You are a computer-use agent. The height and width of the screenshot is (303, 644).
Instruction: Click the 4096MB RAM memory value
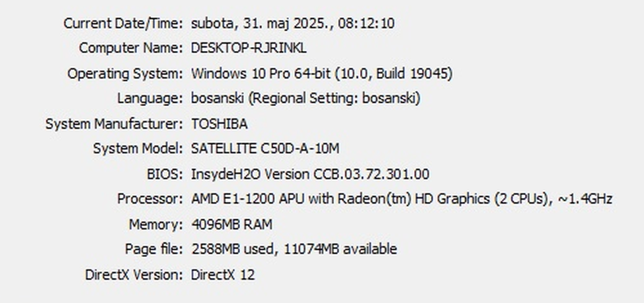(x=231, y=224)
